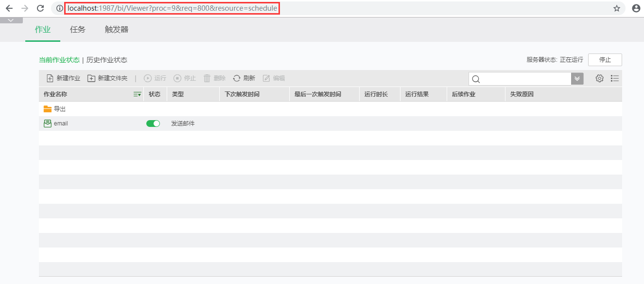Click the 新建文件夹 (new folder) icon
Screen dimensions: 644x284
point(92,78)
